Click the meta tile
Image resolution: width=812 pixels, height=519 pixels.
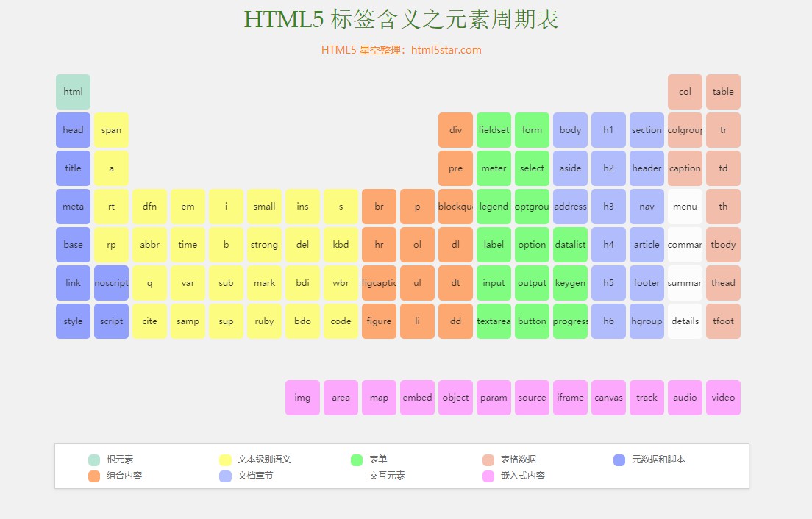73,207
